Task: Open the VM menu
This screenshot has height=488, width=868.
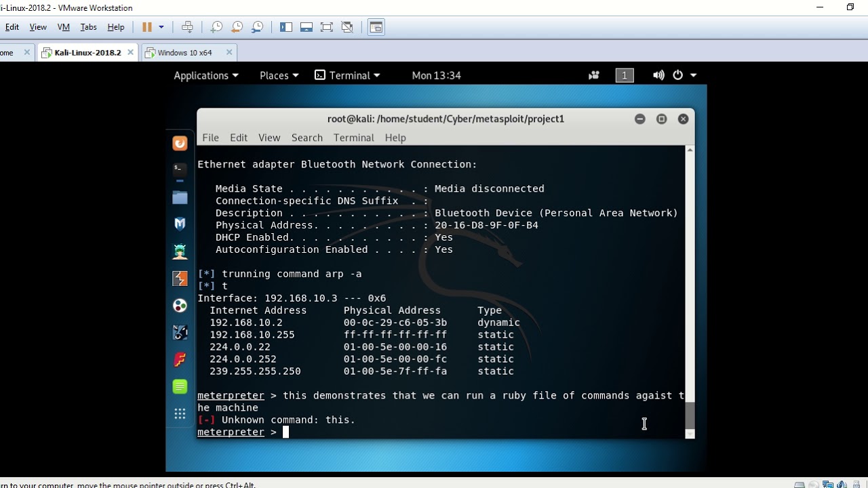Action: [x=64, y=27]
